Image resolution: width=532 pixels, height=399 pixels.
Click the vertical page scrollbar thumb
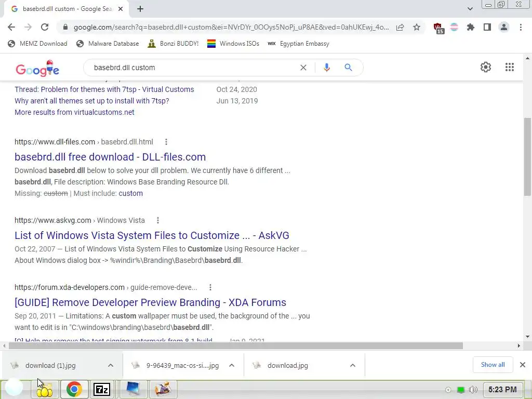point(527,157)
